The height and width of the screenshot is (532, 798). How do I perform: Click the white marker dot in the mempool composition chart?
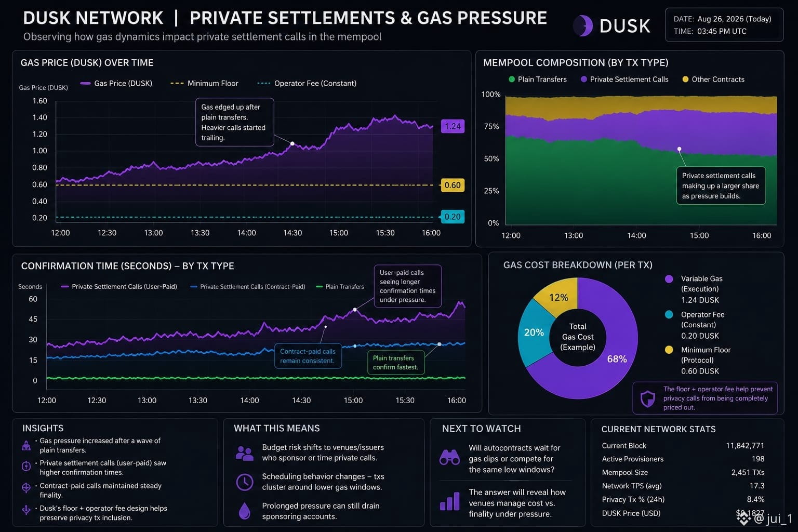point(679,149)
